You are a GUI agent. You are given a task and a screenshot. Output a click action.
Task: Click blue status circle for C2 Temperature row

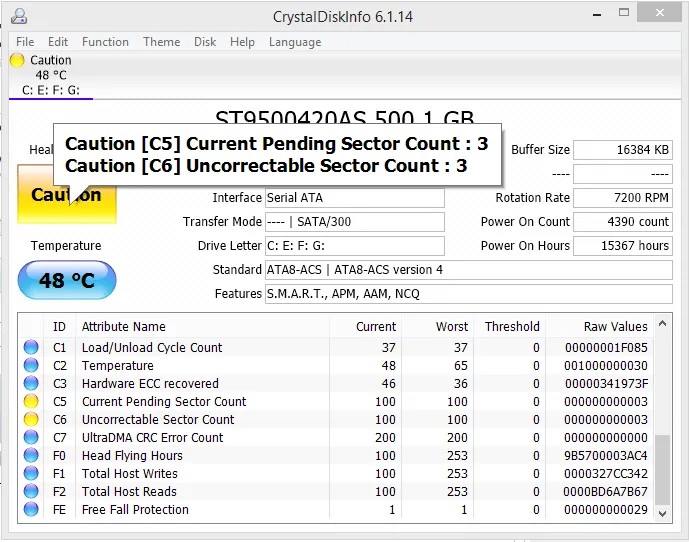click(31, 365)
